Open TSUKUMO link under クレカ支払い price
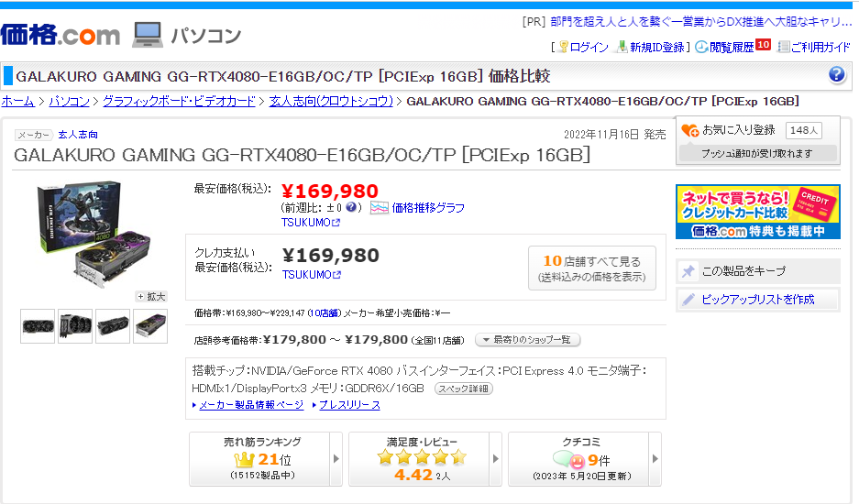This screenshot has width=859, height=504. pos(311,275)
